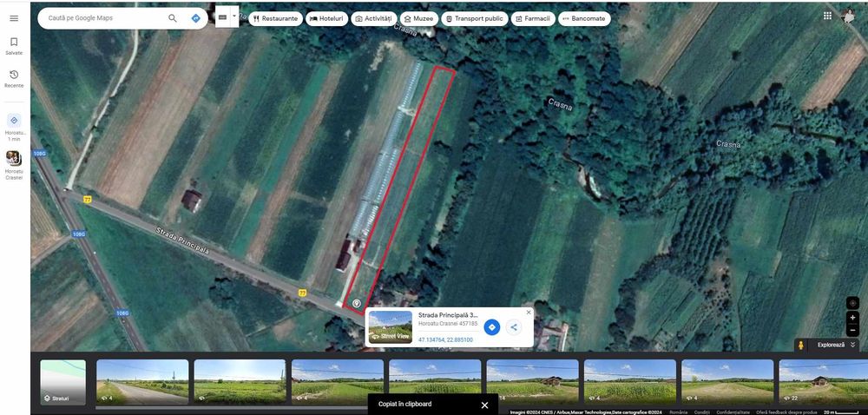Open the Recente history panel
Image resolution: width=868 pixels, height=415 pixels.
(x=14, y=79)
